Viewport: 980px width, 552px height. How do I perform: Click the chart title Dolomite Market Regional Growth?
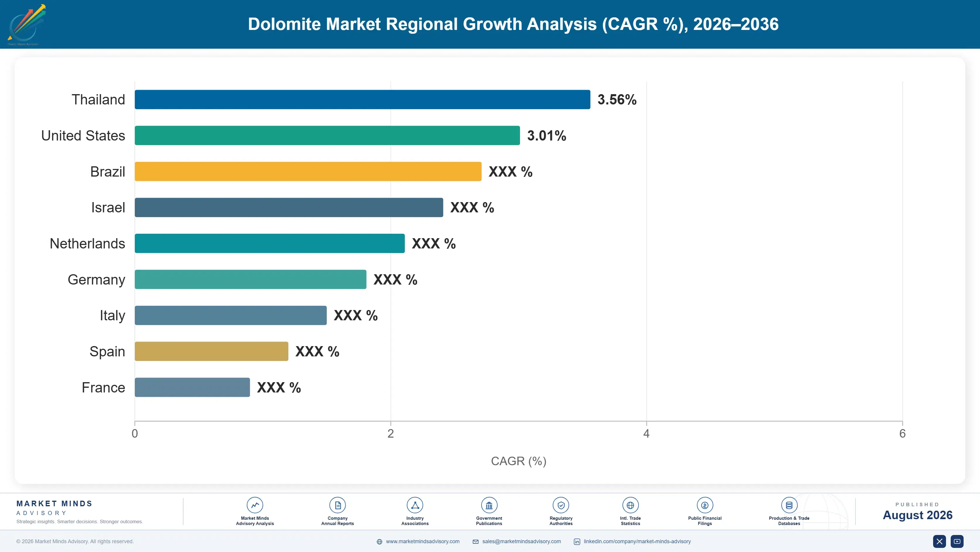point(513,24)
